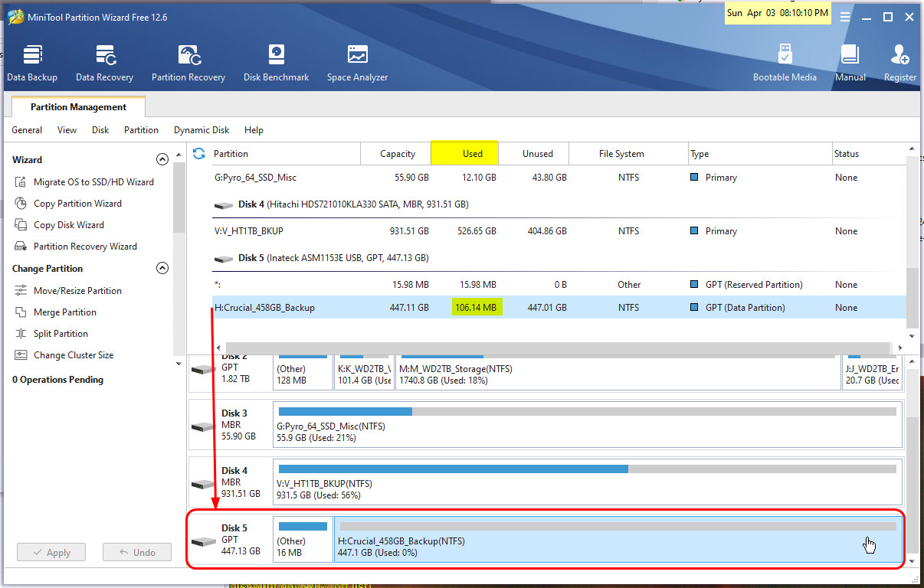
Task: Select V:V_HT1TB_BKUP block in disk map
Action: 588,482
